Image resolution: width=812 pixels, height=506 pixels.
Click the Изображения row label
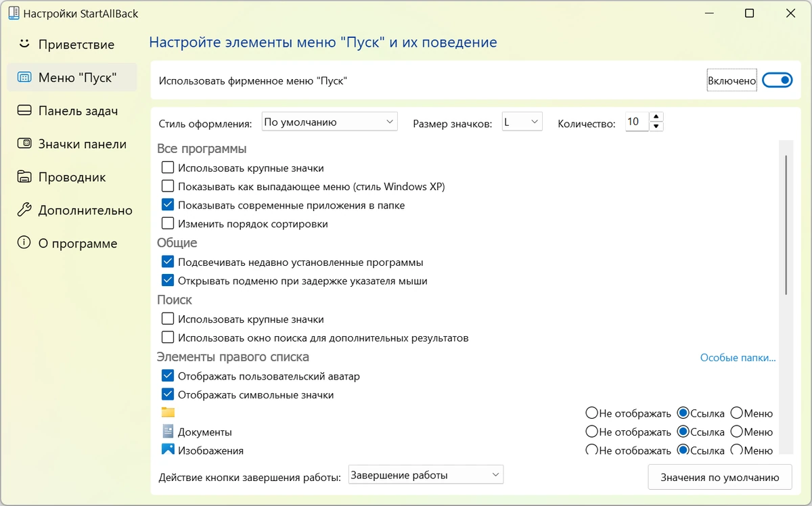click(x=210, y=450)
